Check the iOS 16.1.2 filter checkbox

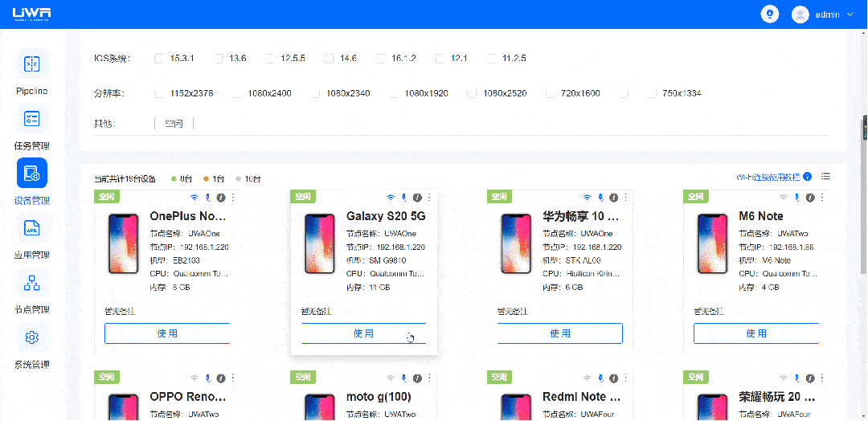[x=381, y=58]
